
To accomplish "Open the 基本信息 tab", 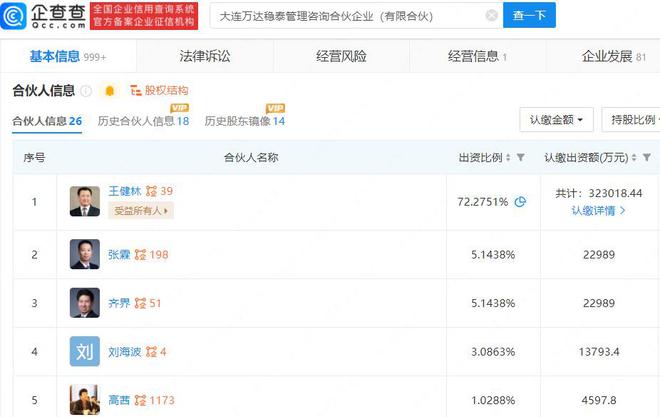I will pos(68,56).
